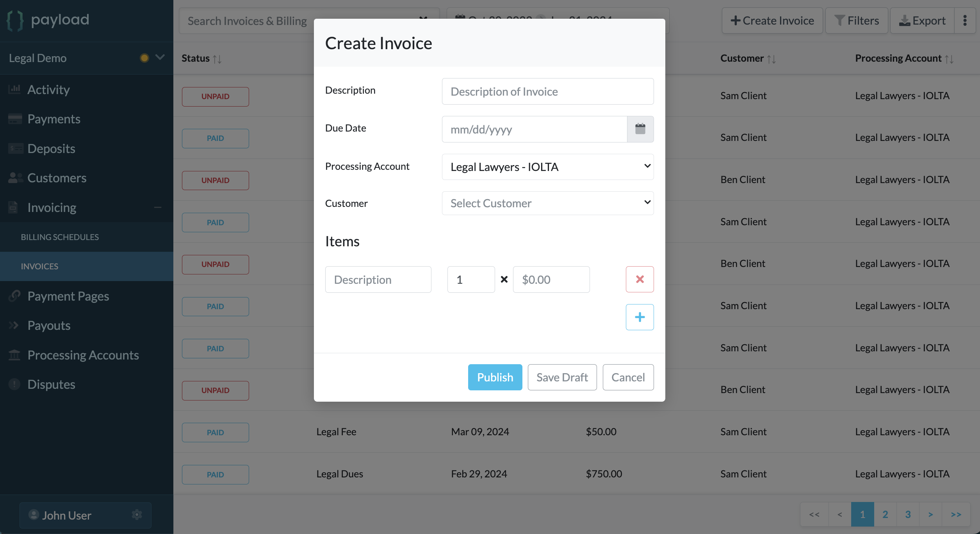The width and height of the screenshot is (980, 534).
Task: Remove the invoice line item
Action: click(640, 279)
